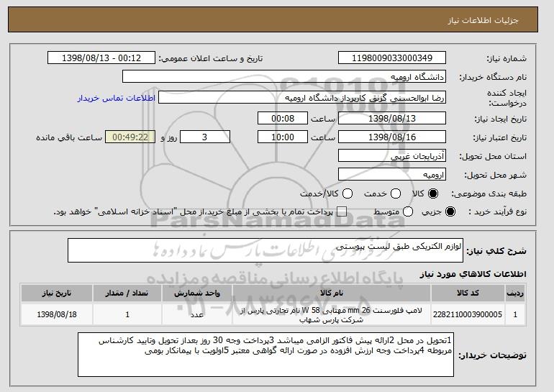Click the description box لوازم الکتریکی طبق لیست پیوستی
This screenshot has width=554, height=392.
265,250
